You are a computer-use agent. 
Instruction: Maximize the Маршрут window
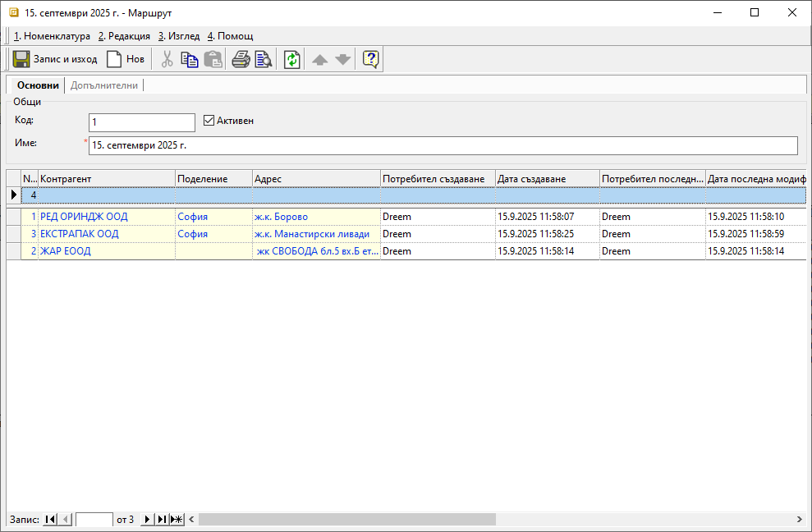(x=755, y=12)
